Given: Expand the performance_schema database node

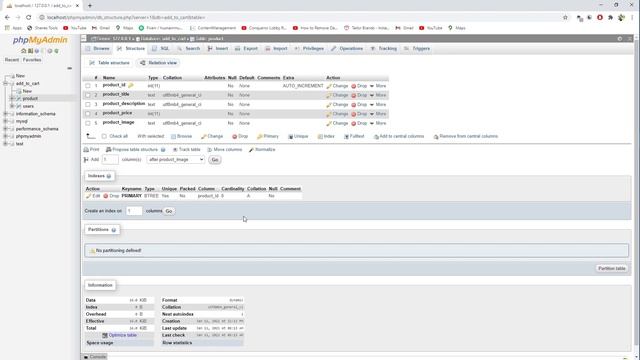Looking at the screenshot, I should point(6,129).
